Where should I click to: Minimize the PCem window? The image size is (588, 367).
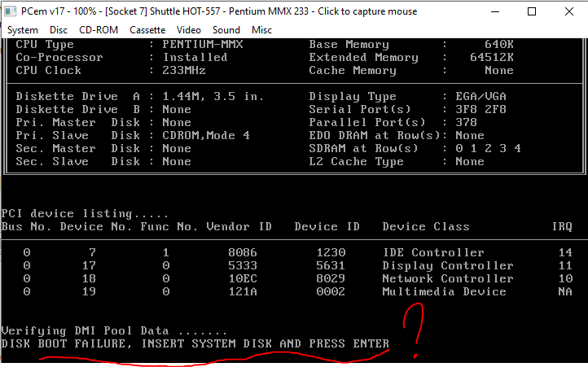[x=495, y=11]
